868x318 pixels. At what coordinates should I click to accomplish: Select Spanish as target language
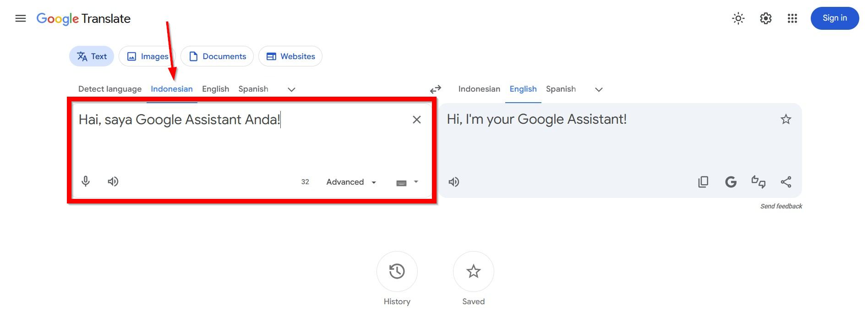pos(561,89)
